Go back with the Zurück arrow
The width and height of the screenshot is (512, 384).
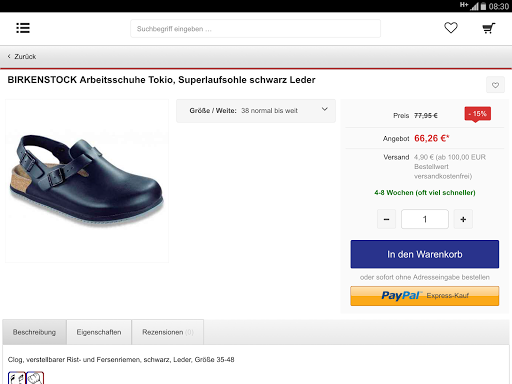[x=22, y=57]
